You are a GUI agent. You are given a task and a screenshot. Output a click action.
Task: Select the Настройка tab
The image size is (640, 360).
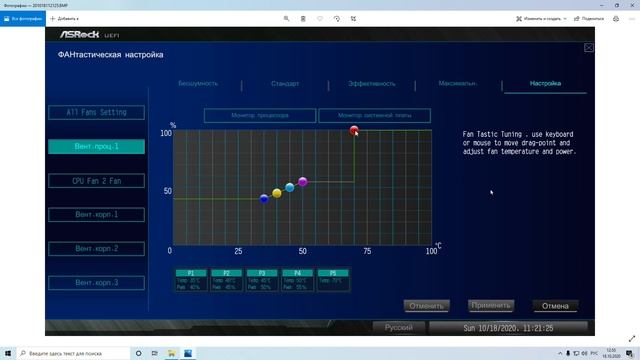(x=545, y=83)
